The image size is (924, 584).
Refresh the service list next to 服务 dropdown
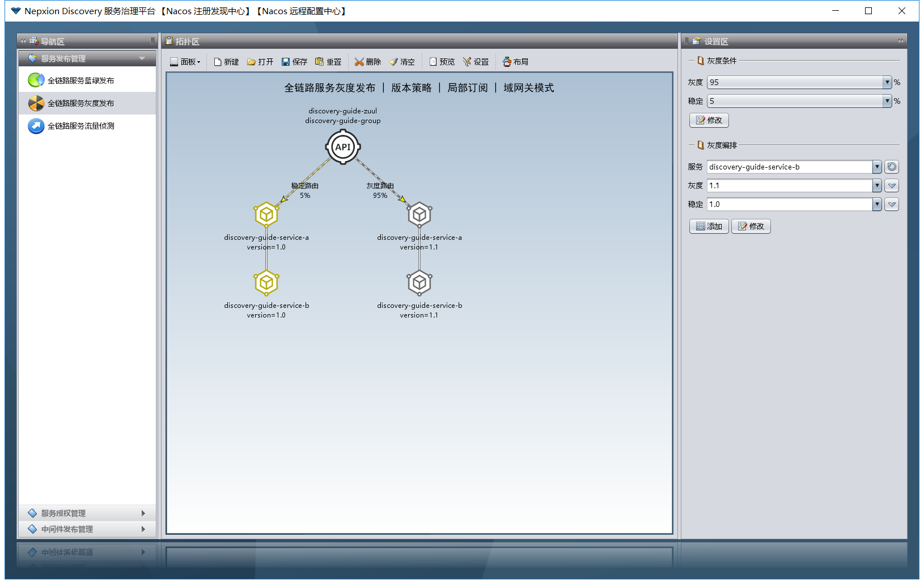[892, 167]
